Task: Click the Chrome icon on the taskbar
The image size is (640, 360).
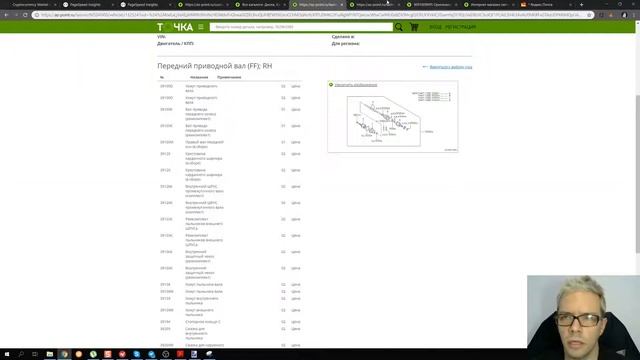Action: (64, 354)
